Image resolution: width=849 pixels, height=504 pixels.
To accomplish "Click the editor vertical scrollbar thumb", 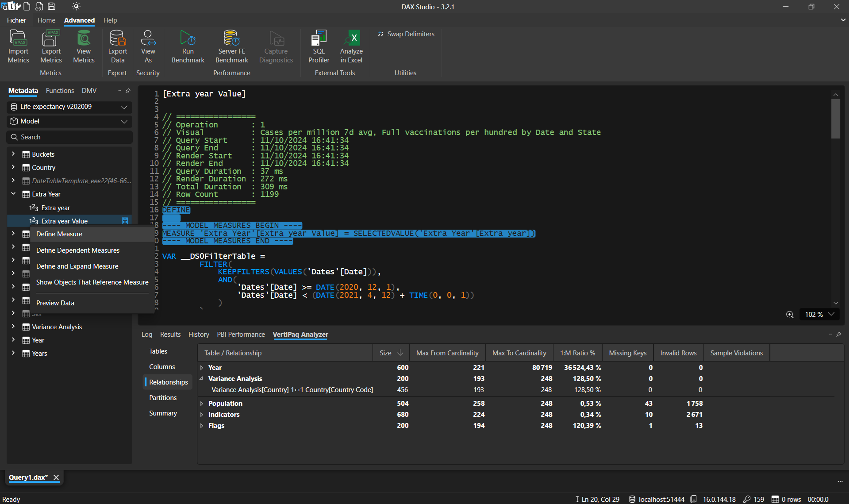I will [835, 119].
